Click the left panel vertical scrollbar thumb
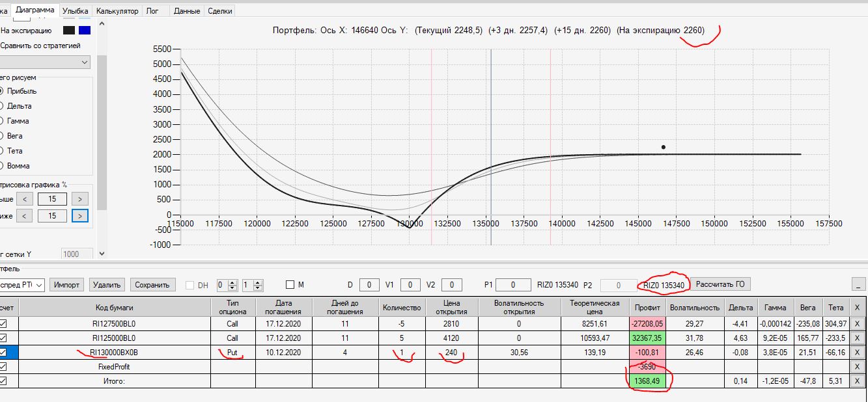The image size is (868, 402). tap(101, 133)
